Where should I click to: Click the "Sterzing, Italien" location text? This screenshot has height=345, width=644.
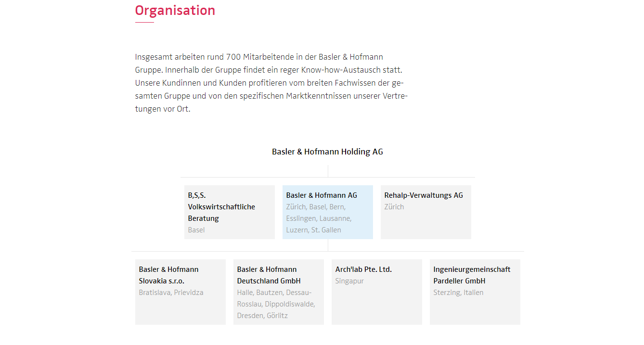click(x=458, y=293)
